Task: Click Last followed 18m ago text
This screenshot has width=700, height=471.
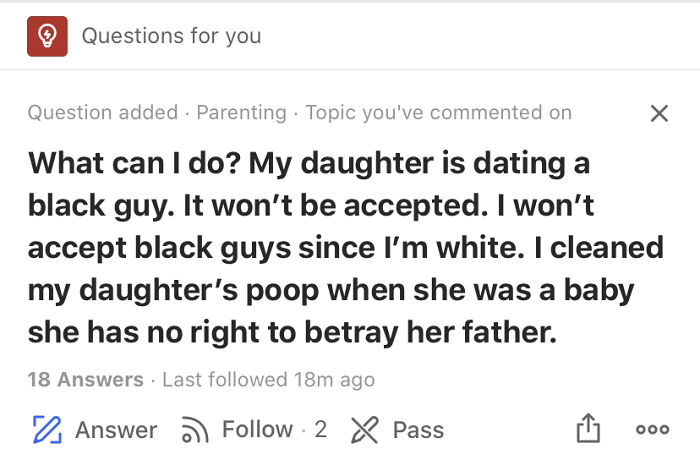Action: (x=269, y=379)
